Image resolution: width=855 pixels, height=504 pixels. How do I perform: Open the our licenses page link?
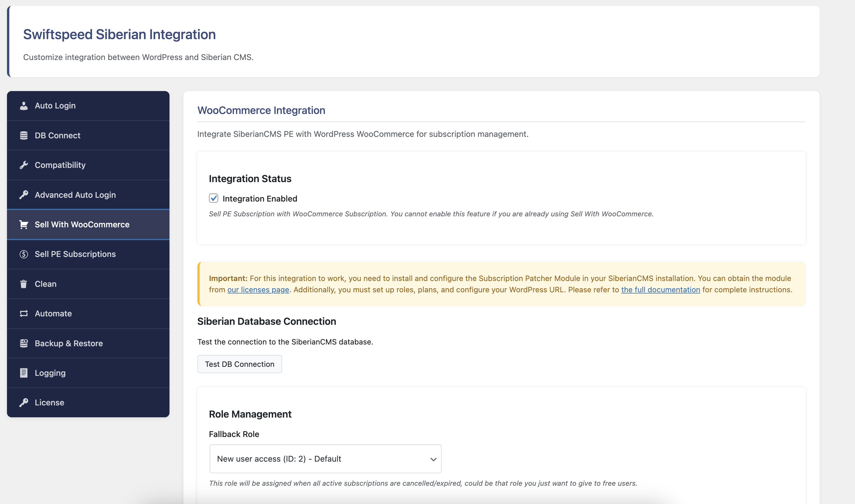258,290
